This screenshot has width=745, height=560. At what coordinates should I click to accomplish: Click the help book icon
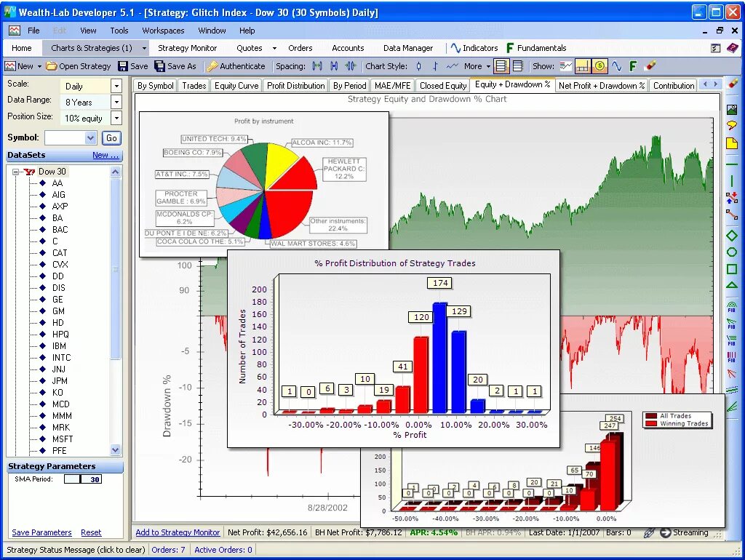pyautogui.click(x=732, y=47)
